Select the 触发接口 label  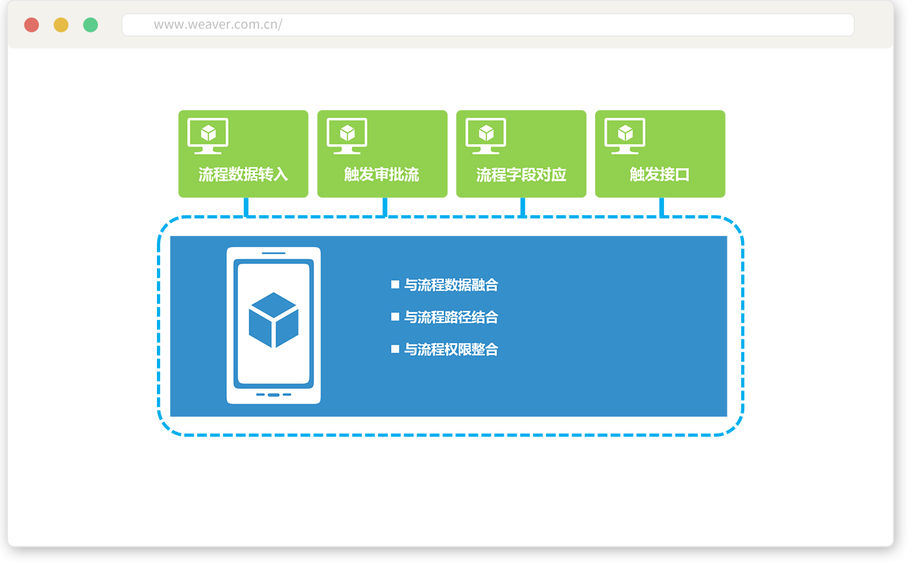coord(659,174)
